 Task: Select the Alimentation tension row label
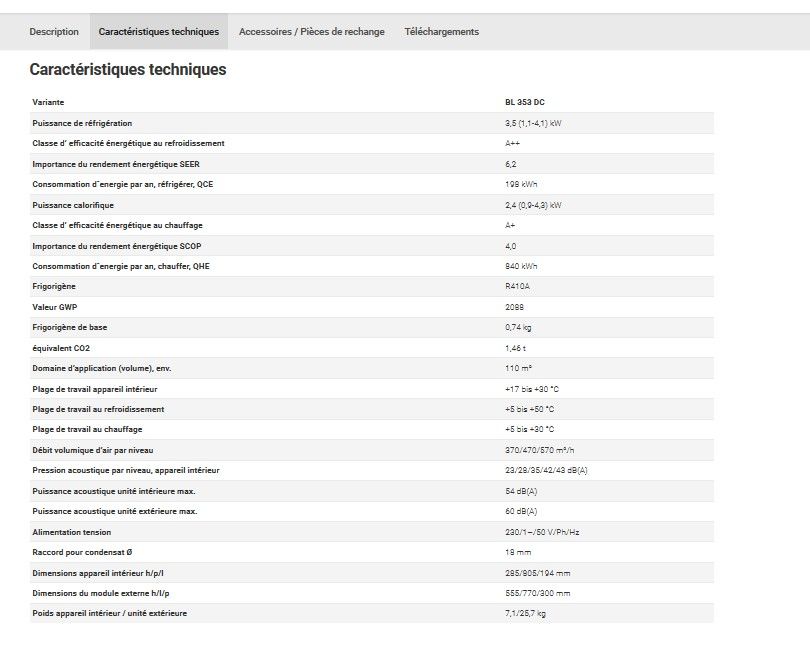coord(72,532)
